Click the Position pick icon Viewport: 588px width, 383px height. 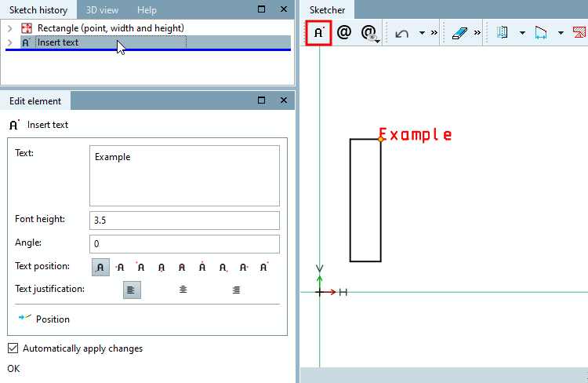tap(25, 317)
